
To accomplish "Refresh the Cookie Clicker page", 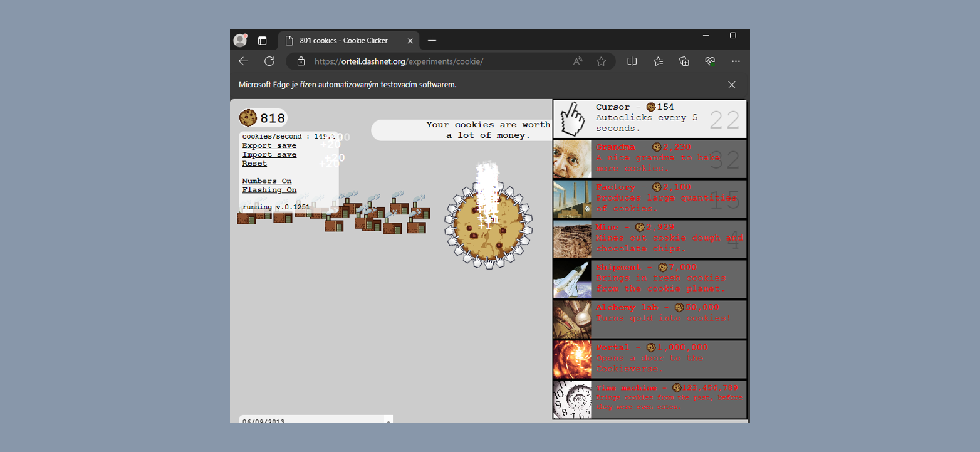I will (269, 61).
